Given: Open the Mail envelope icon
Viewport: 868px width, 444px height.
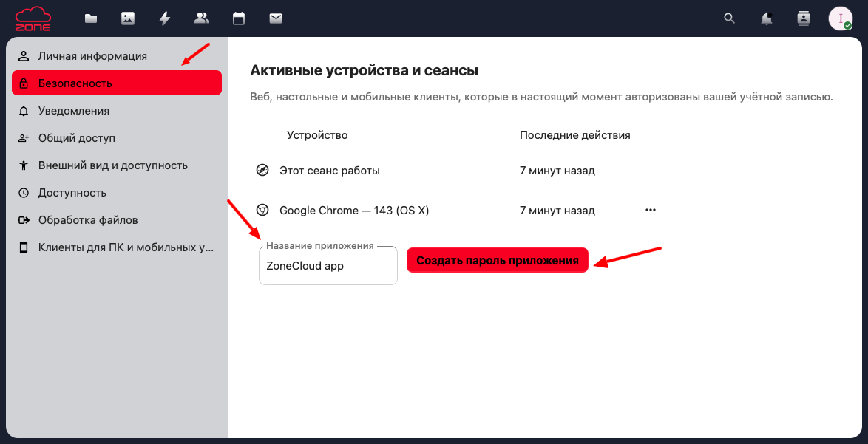Looking at the screenshot, I should (x=276, y=18).
